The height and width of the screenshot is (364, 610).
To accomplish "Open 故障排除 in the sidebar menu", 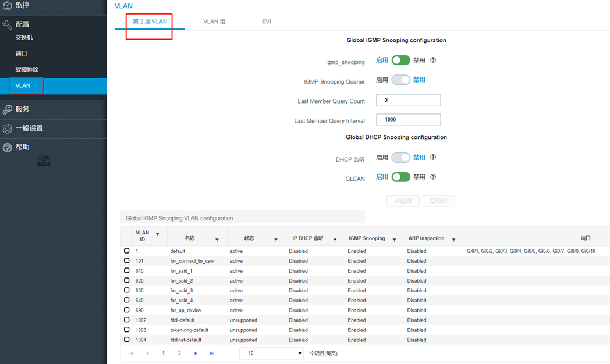I will 27,70.
